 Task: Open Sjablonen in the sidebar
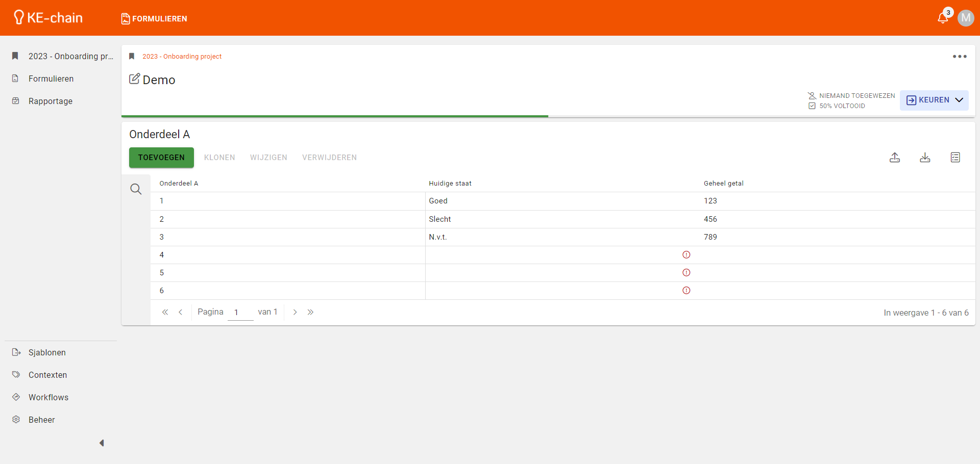[47, 353]
